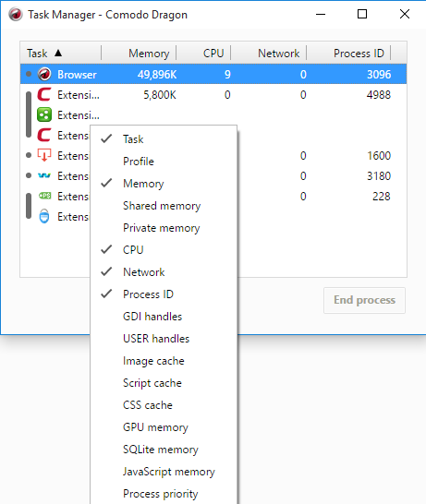Select the Browser process dragon icon
Screen dimensions: 426x504
[44, 74]
